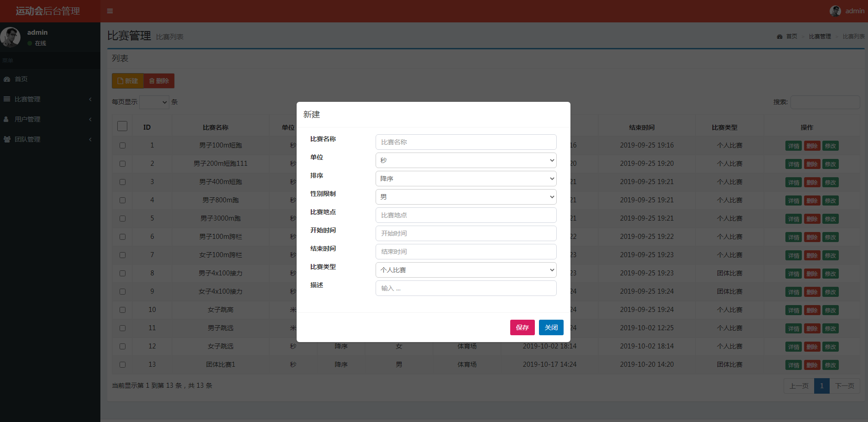Click 修改 for row 12 女子跳远
This screenshot has width=868, height=422.
(x=831, y=347)
